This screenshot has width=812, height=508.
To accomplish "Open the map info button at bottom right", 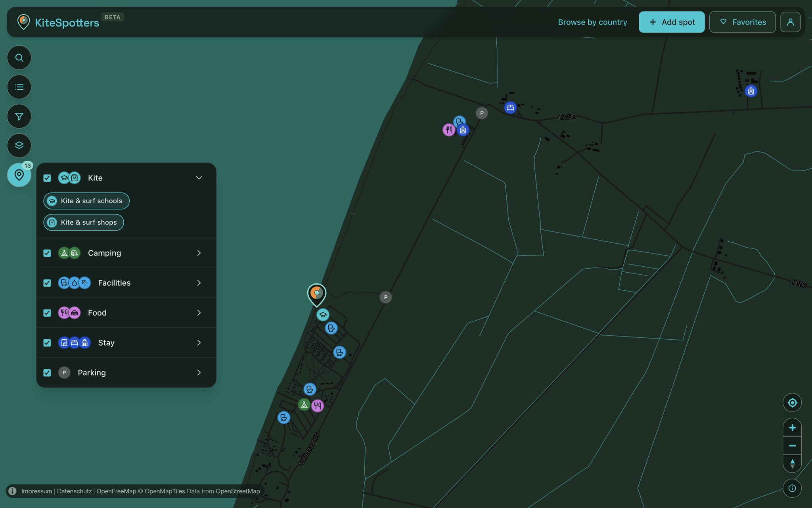I will 792,488.
